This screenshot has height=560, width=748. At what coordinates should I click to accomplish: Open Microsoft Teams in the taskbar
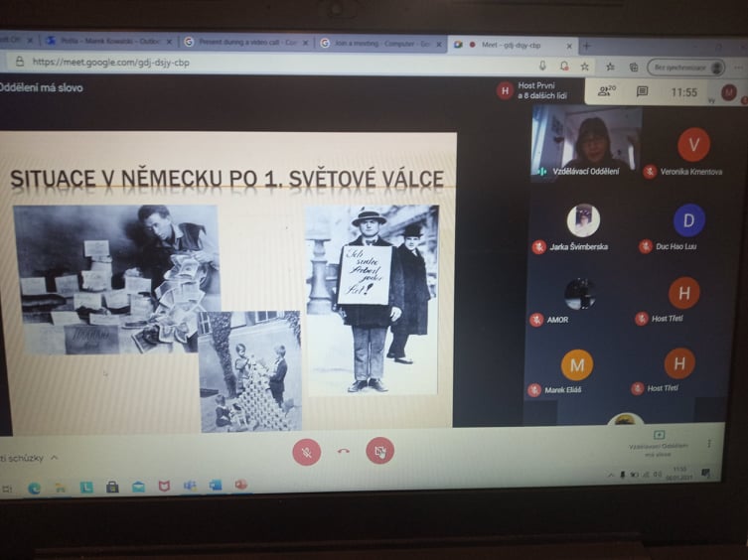pos(190,486)
